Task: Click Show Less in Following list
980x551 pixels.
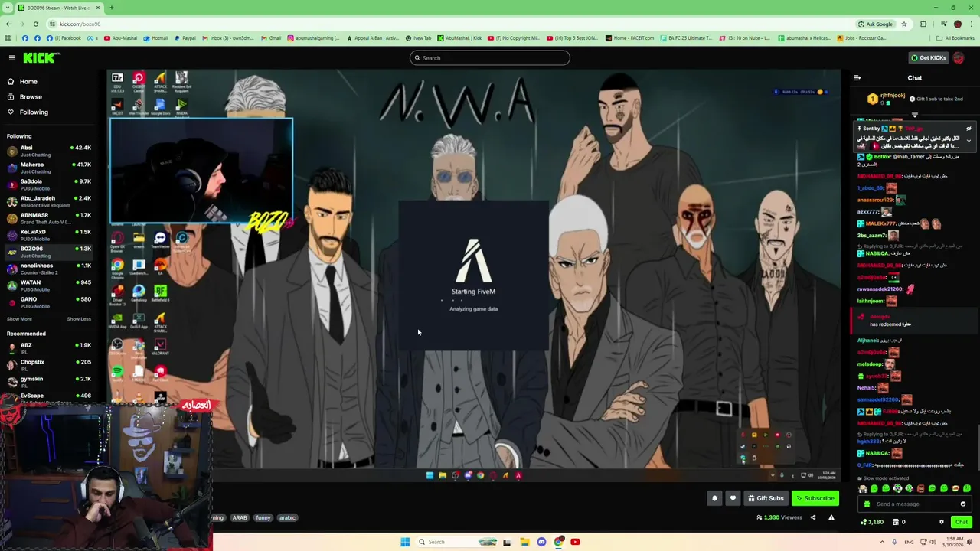Action: [79, 319]
